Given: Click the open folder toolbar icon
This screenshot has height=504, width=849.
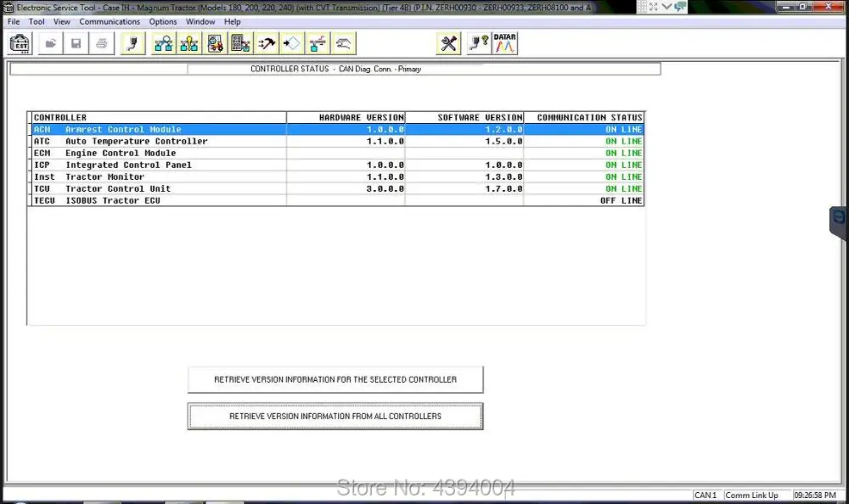Looking at the screenshot, I should 50,44.
